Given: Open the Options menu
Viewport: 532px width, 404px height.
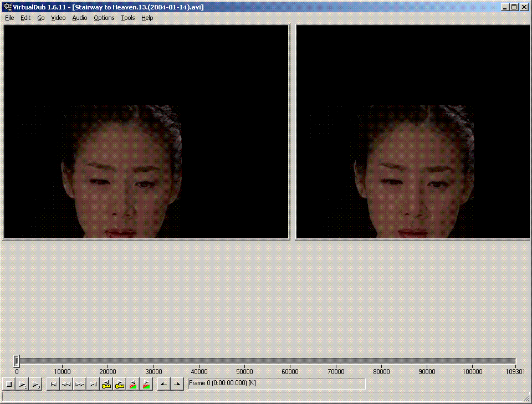Looking at the screenshot, I should [x=104, y=18].
